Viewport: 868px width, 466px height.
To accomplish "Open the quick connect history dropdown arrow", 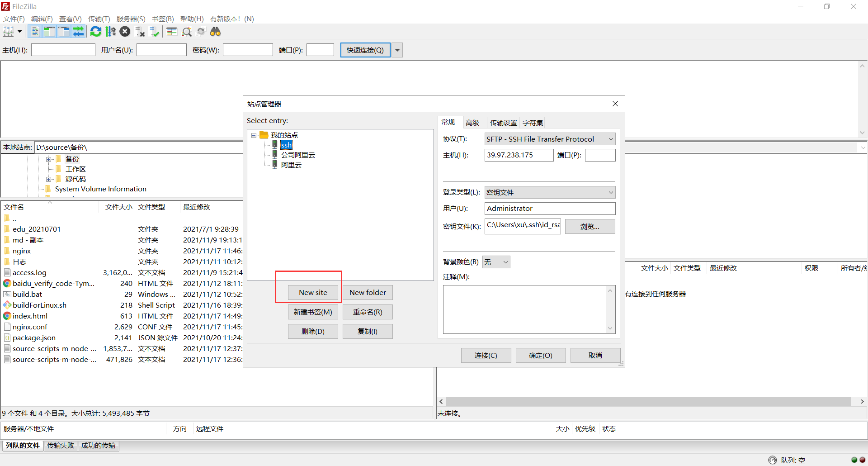I will point(397,50).
